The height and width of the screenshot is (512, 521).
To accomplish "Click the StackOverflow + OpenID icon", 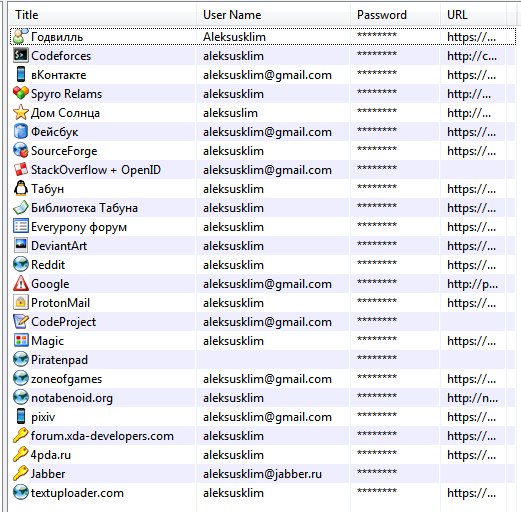I will point(21,169).
